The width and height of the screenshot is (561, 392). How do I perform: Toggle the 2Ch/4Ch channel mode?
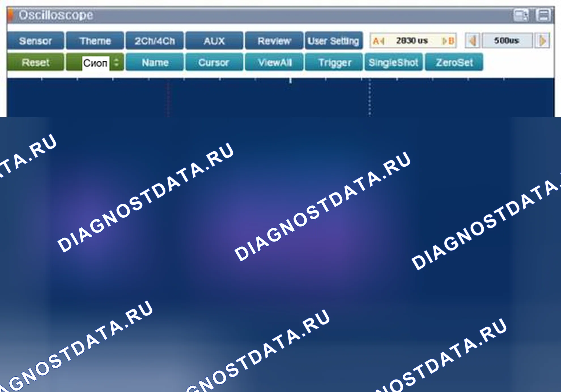[x=155, y=41]
